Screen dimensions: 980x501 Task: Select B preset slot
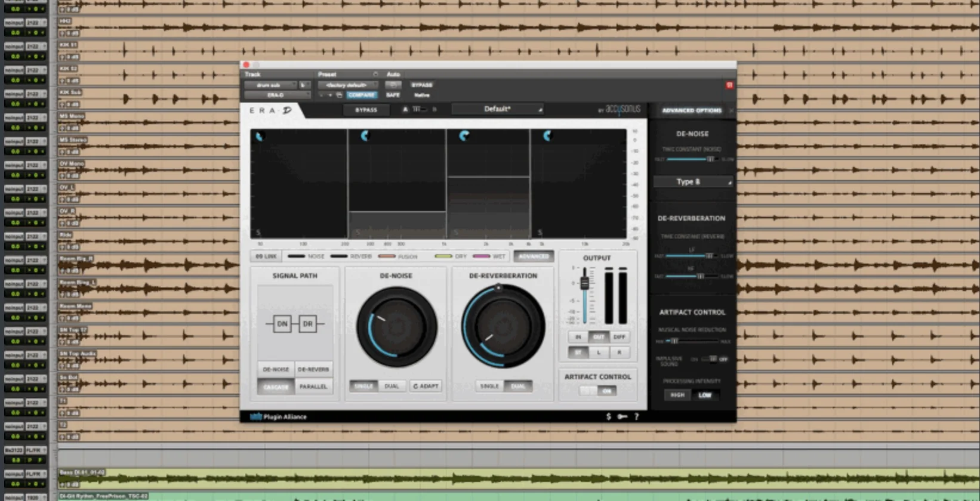(x=434, y=109)
